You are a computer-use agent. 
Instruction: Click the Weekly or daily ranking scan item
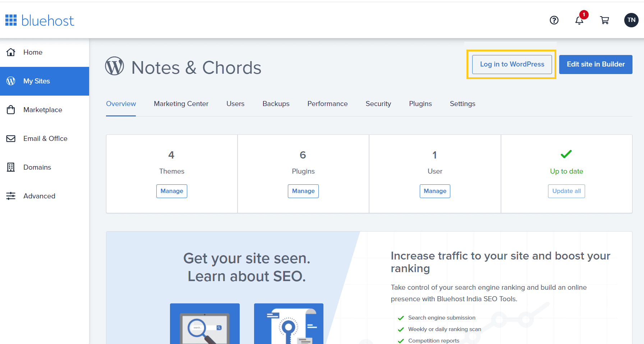coord(445,329)
